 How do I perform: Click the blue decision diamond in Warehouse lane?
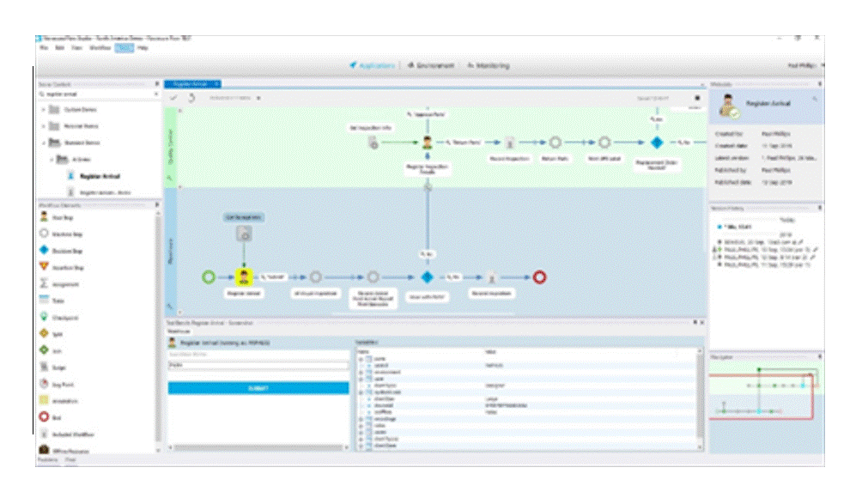tap(428, 277)
